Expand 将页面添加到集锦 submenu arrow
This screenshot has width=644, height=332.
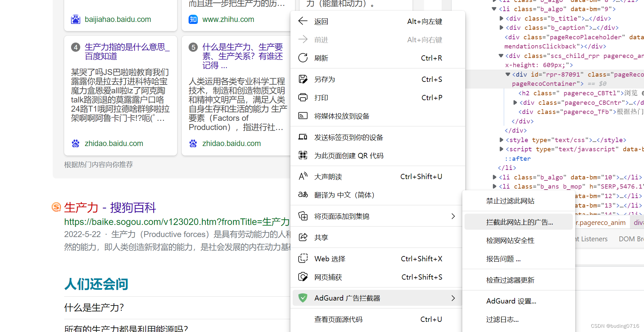[x=453, y=216]
